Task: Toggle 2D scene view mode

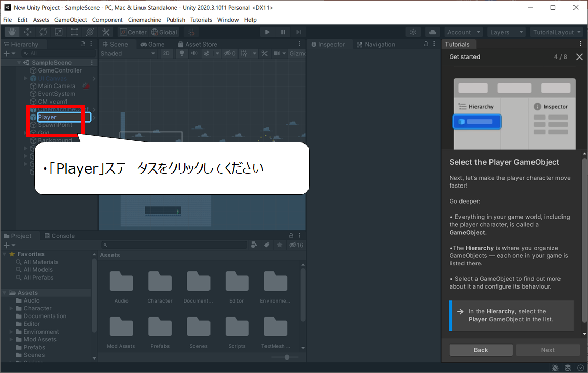Action: pos(166,53)
